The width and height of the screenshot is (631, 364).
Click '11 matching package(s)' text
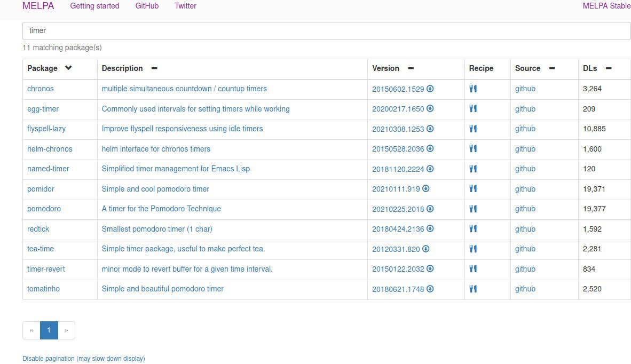(x=62, y=48)
